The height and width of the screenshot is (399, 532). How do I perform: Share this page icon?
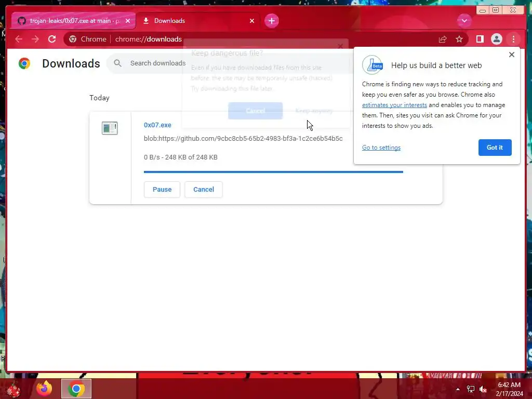(443, 39)
